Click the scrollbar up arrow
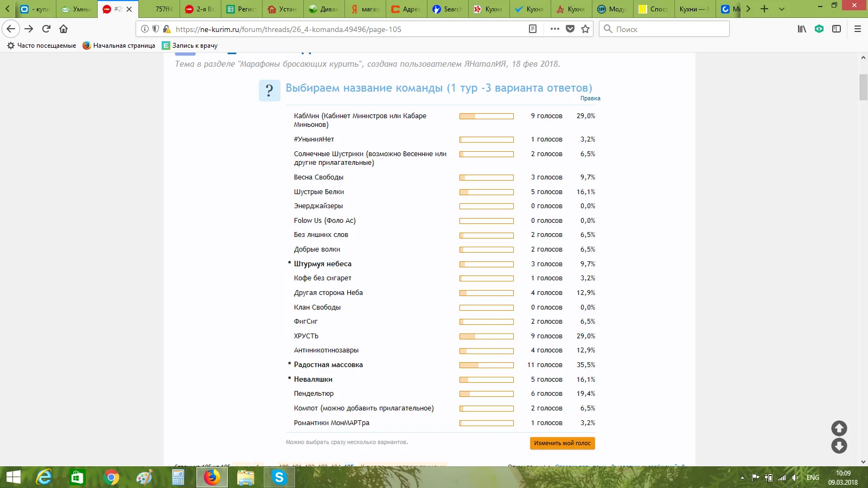The height and width of the screenshot is (488, 868). pos(863,57)
